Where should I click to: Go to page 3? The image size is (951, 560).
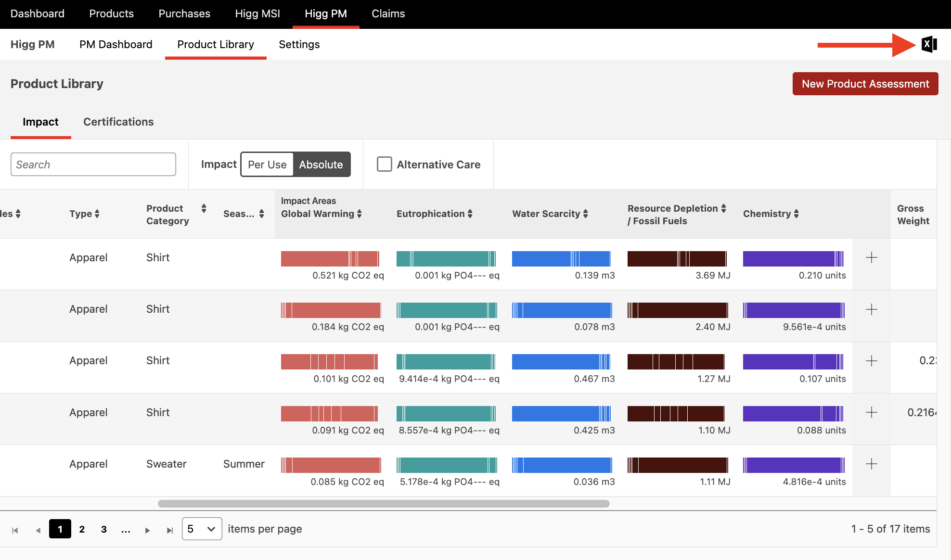click(104, 529)
